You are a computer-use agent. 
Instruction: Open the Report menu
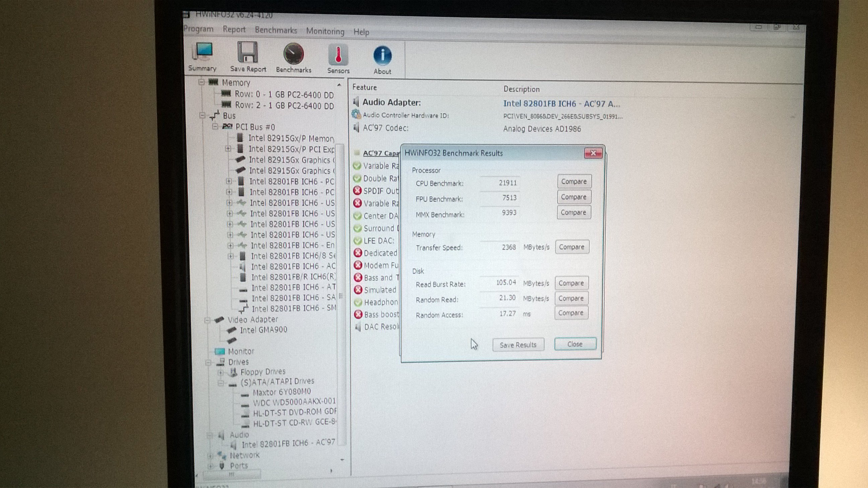[234, 29]
